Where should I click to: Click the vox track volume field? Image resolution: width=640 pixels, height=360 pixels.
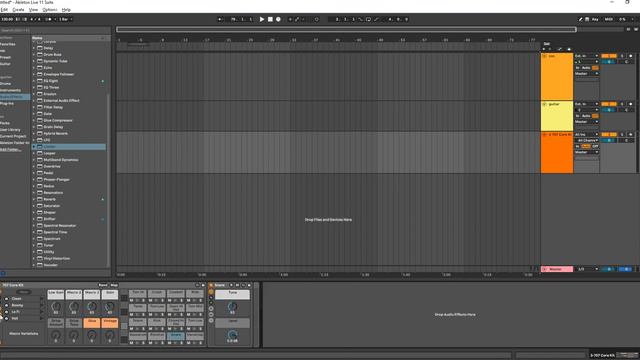tap(609, 62)
